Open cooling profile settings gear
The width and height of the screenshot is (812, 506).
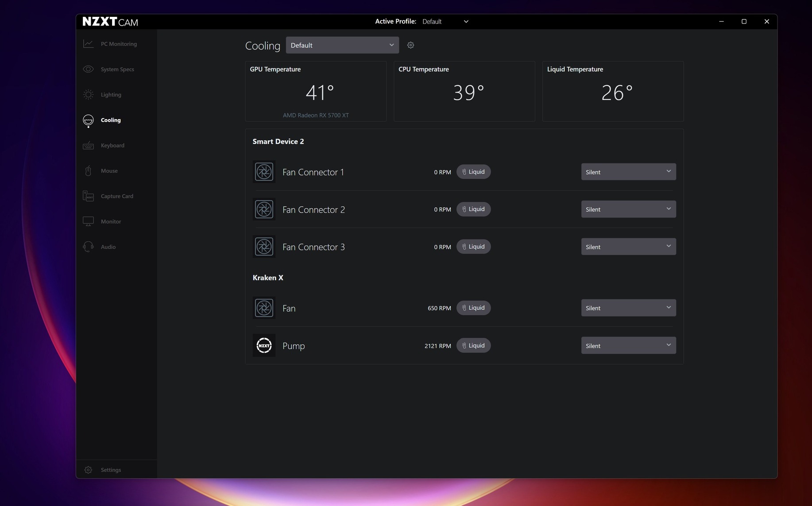tap(410, 45)
